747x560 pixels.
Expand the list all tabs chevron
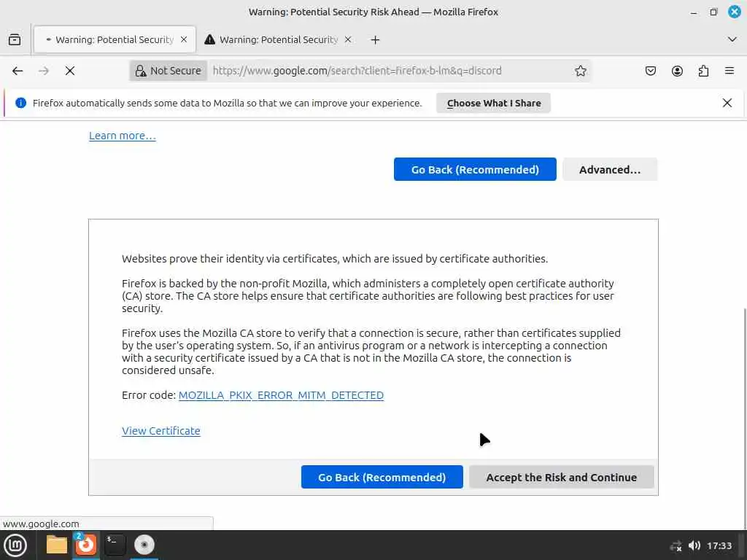[x=732, y=39]
